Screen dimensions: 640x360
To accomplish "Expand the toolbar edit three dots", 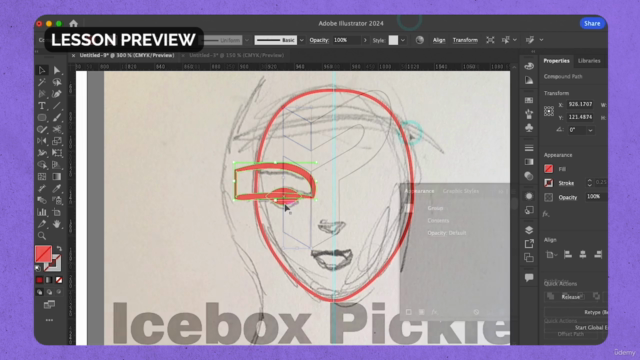I will (x=49, y=320).
